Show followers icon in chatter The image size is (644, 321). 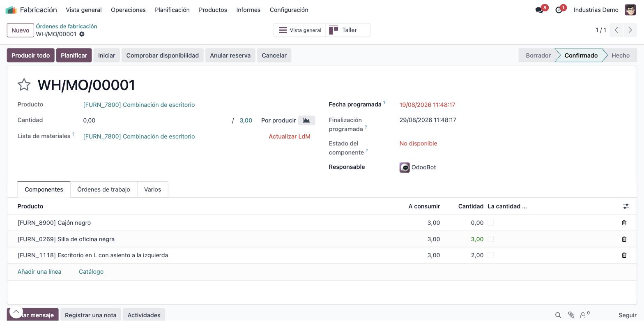click(x=584, y=315)
